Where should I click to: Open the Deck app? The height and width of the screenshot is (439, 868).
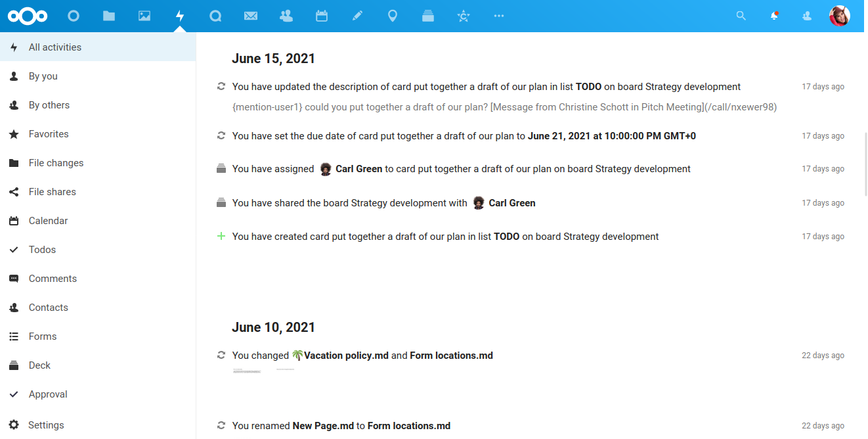click(427, 15)
